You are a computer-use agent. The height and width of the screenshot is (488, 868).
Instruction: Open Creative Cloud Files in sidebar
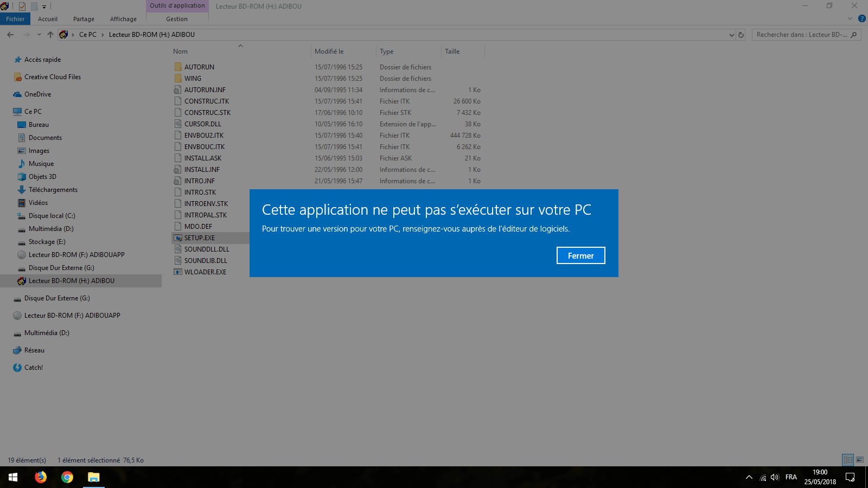[53, 77]
